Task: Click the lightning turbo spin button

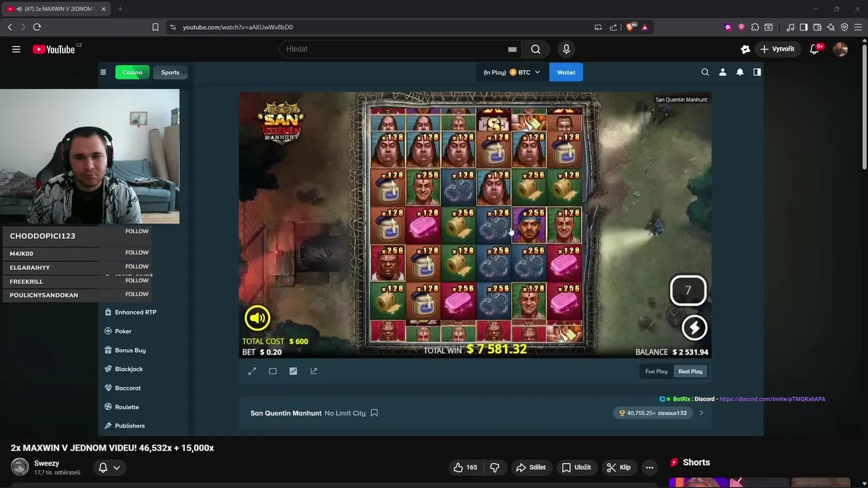Action: point(694,328)
